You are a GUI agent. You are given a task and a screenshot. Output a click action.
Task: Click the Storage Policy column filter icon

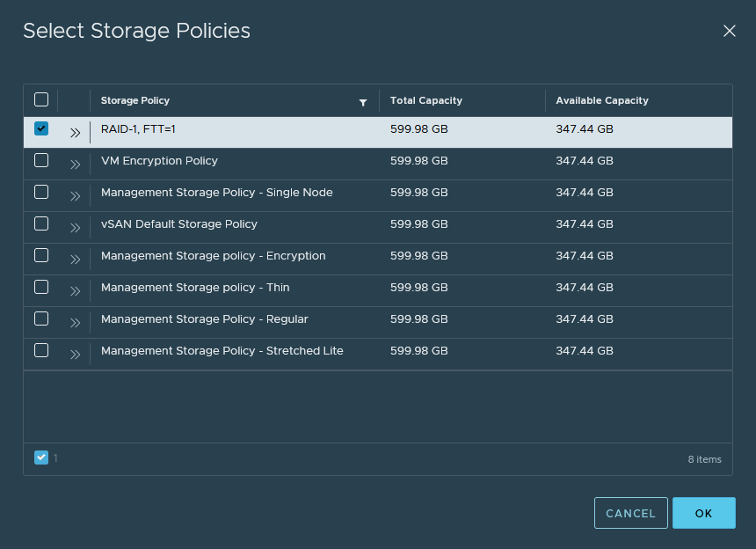tap(363, 102)
